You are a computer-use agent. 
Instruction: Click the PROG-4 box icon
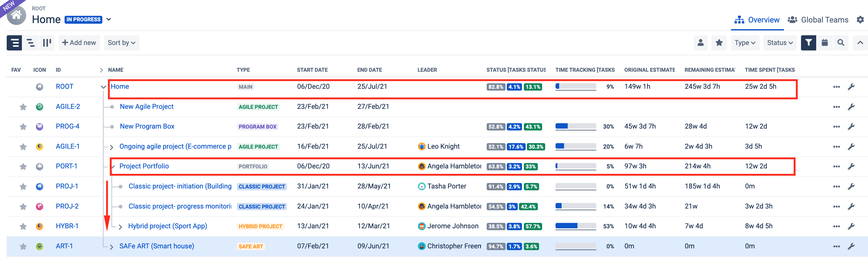click(39, 126)
